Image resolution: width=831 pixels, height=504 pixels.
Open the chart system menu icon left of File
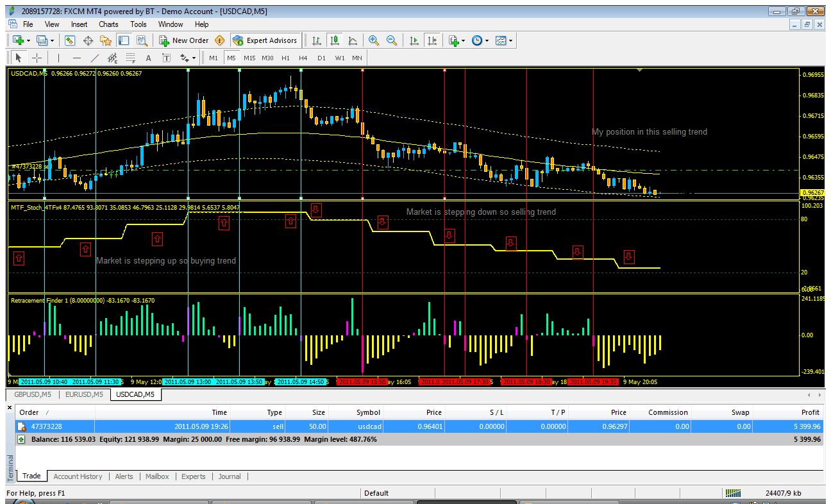click(13, 24)
